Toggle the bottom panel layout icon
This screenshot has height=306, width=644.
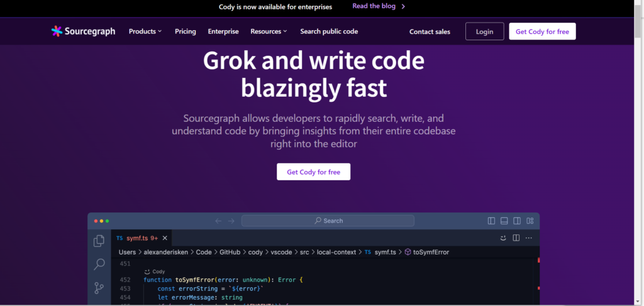504,221
